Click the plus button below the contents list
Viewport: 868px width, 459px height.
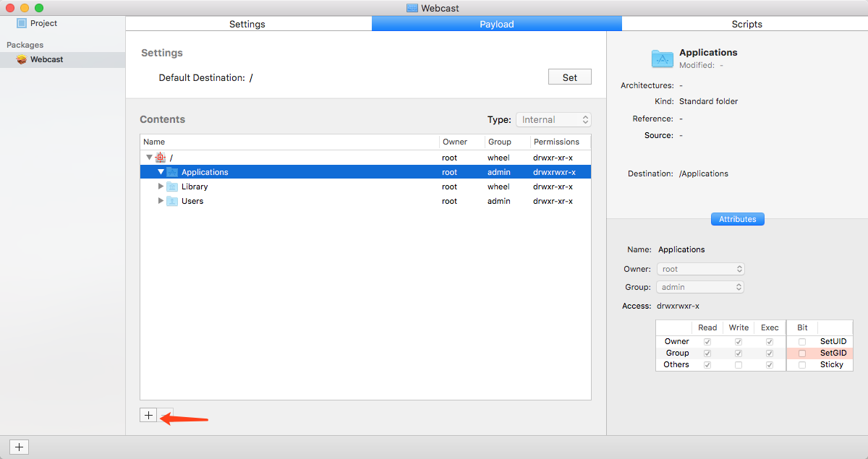[148, 415]
